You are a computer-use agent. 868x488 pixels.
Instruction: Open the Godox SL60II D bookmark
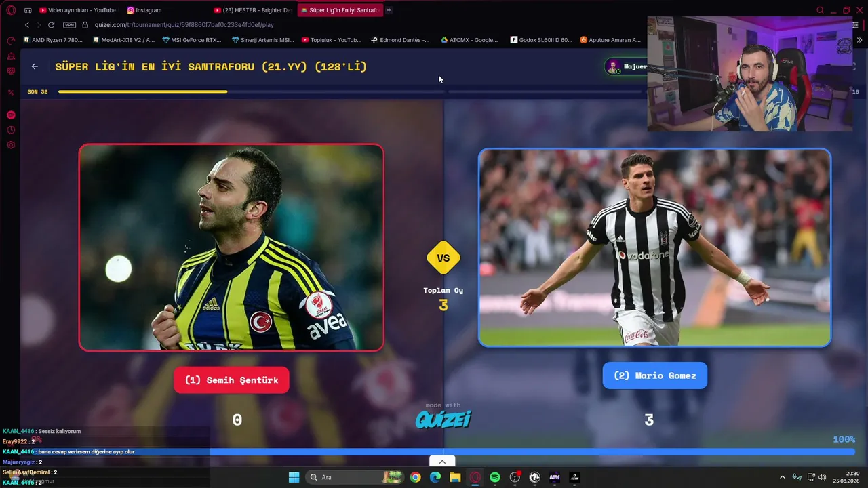tap(541, 40)
